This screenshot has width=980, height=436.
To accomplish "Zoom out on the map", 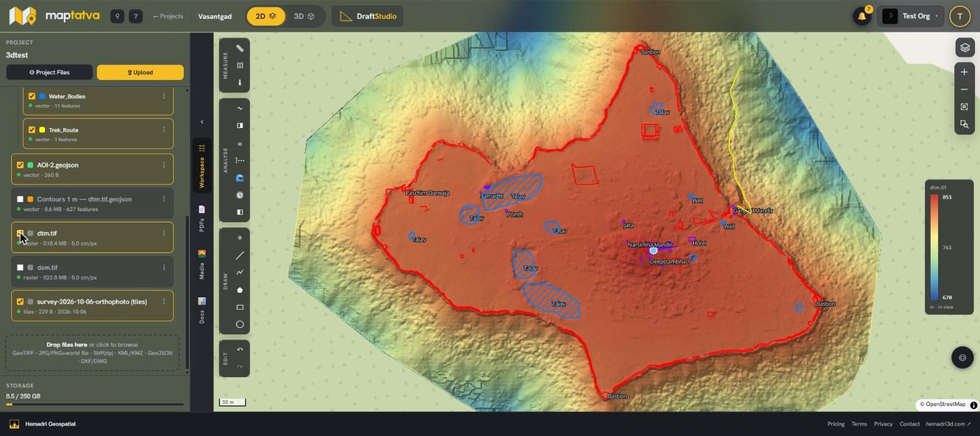I will pos(964,89).
